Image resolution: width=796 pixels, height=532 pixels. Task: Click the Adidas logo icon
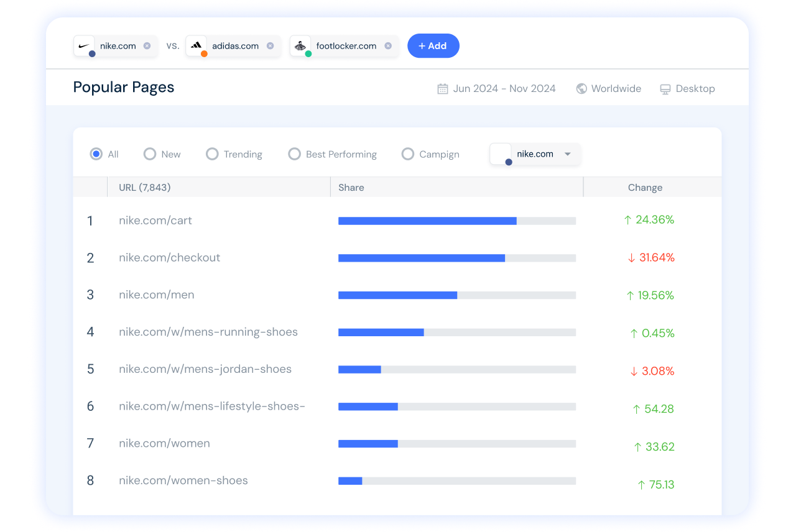coord(196,45)
